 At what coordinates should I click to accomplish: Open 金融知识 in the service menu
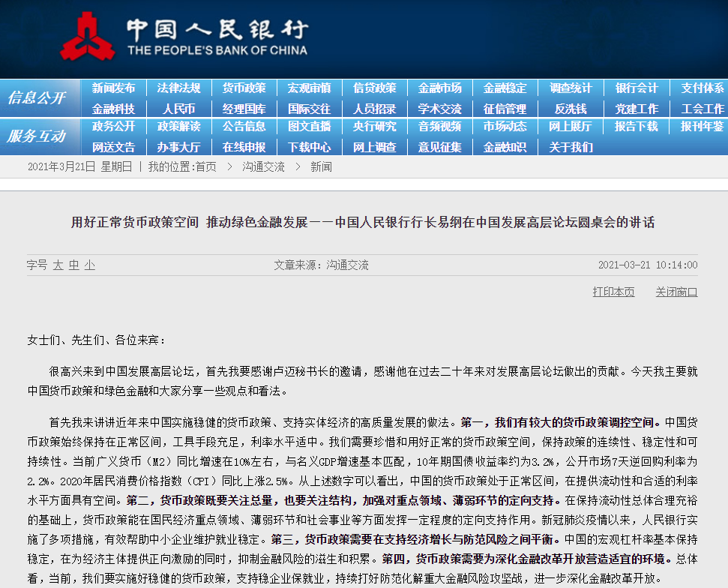coord(505,147)
